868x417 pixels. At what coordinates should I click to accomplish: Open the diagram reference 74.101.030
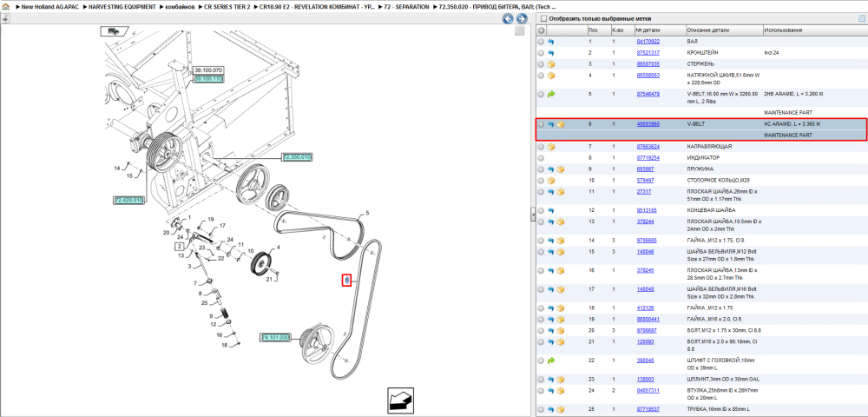[275, 337]
